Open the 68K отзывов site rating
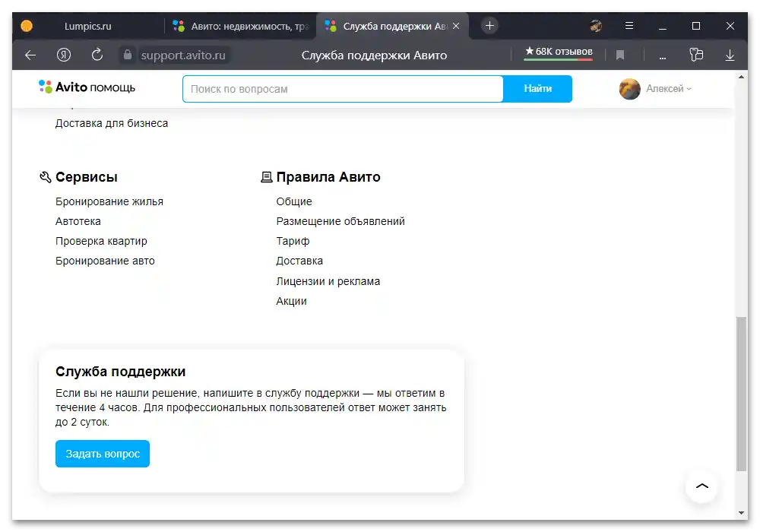The width and height of the screenshot is (760, 532). coord(559,52)
